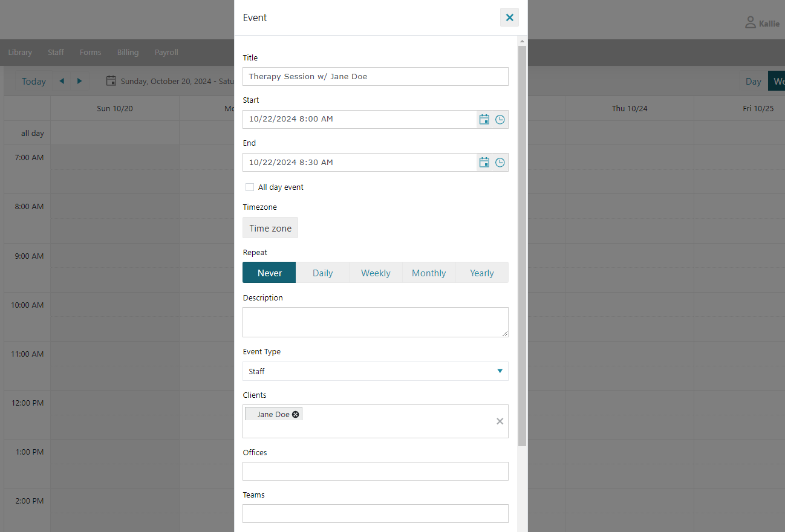Close the Event dialog with X
Viewport: 785px width, 532px height.
point(509,18)
